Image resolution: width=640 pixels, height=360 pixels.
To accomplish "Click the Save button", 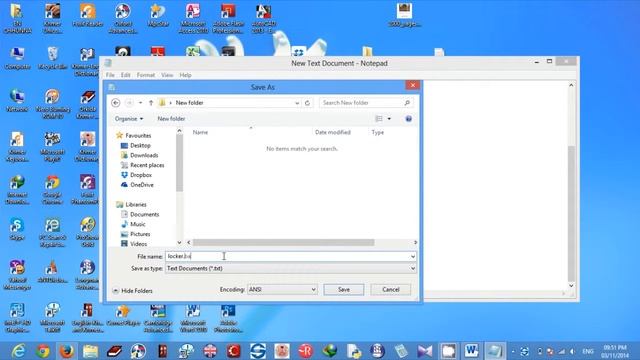I will 344,289.
